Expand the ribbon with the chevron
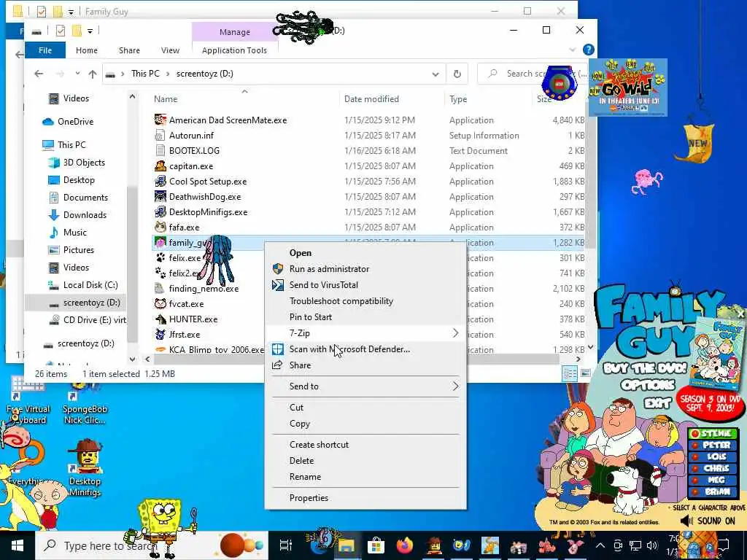This screenshot has width=747, height=560. pos(572,50)
